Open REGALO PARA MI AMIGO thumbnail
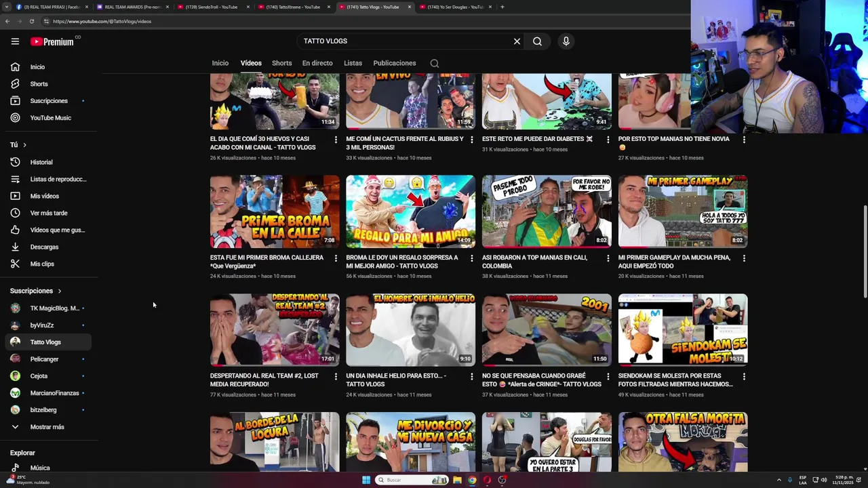This screenshot has height=488, width=868. [410, 211]
